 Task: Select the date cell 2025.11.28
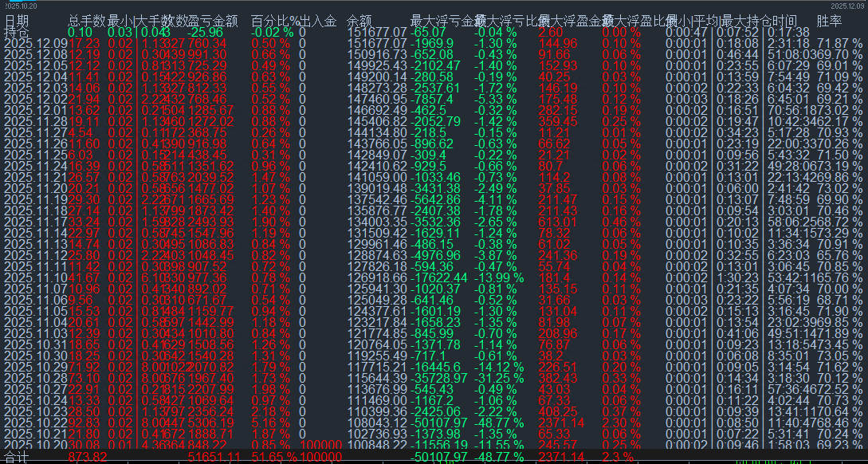pos(36,120)
